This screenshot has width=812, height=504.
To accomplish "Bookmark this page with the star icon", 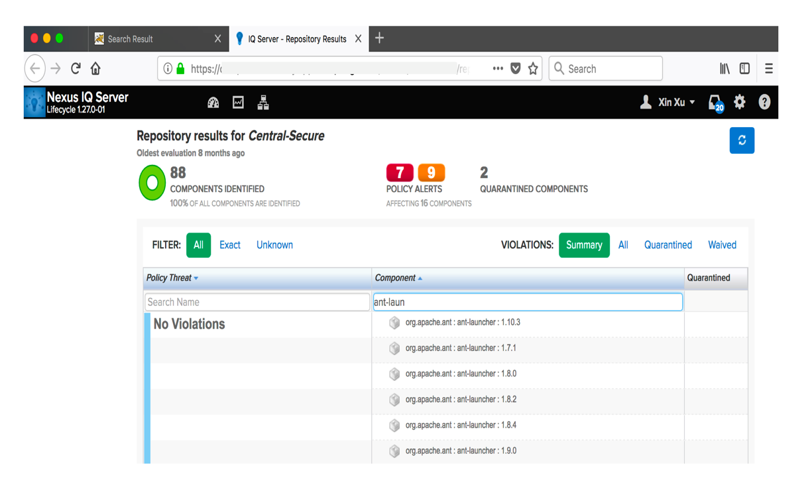I will tap(533, 69).
